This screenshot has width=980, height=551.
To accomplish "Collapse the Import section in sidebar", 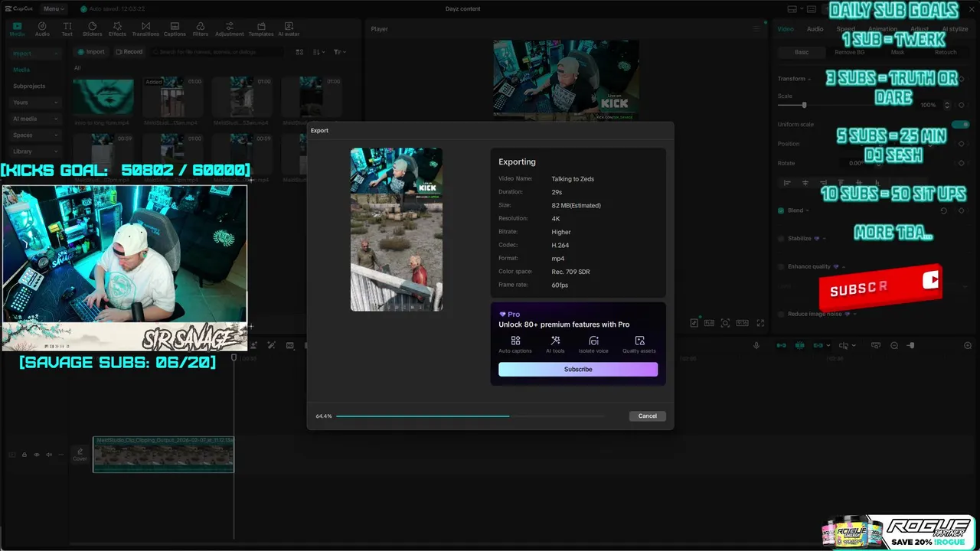I will tap(56, 54).
